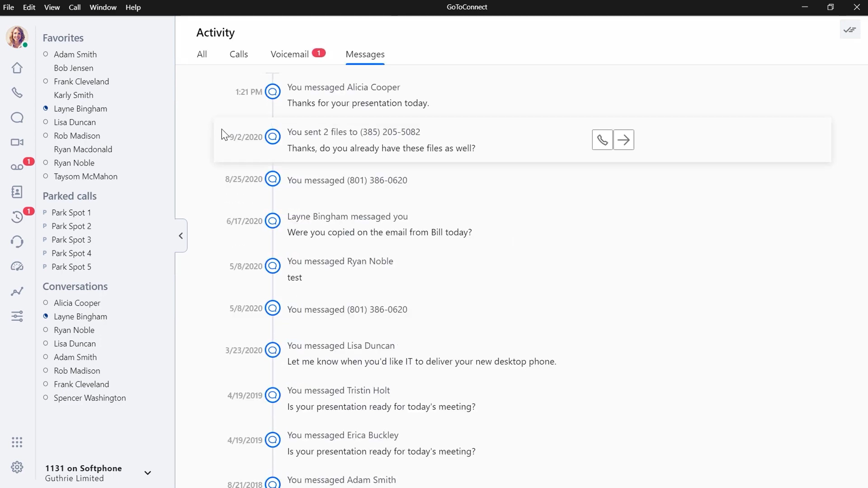
Task: Click message icon for 8/25/2020 entry
Action: (273, 179)
